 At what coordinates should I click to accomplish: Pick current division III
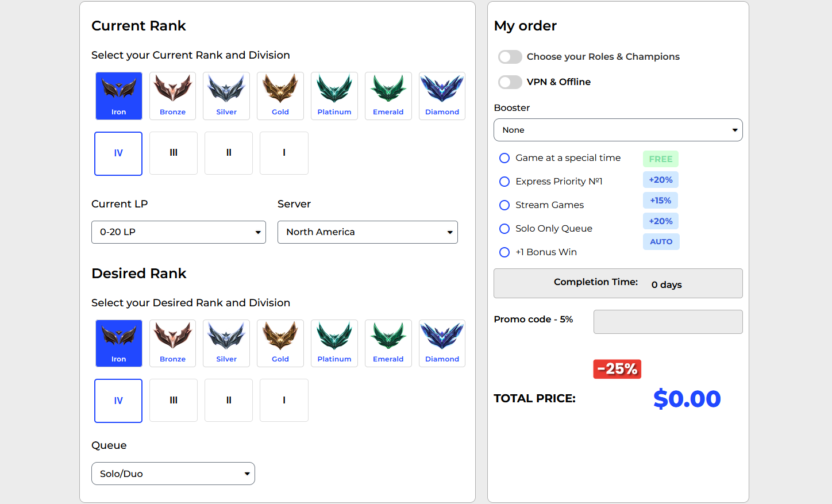(174, 153)
